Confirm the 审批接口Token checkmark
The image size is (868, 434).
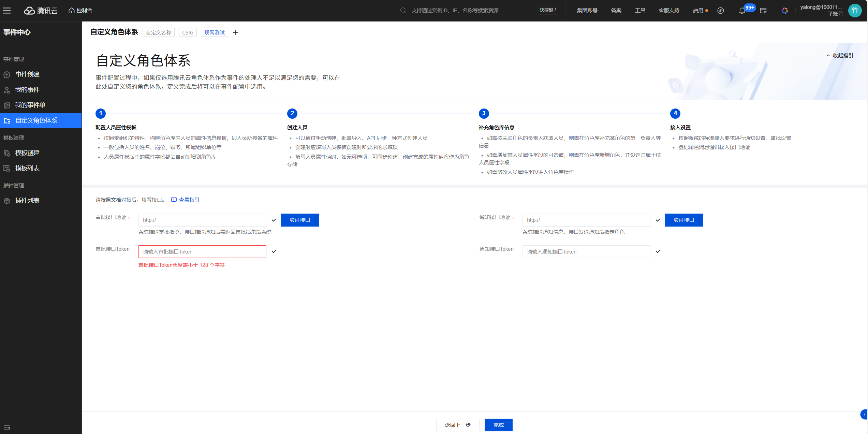click(x=274, y=252)
